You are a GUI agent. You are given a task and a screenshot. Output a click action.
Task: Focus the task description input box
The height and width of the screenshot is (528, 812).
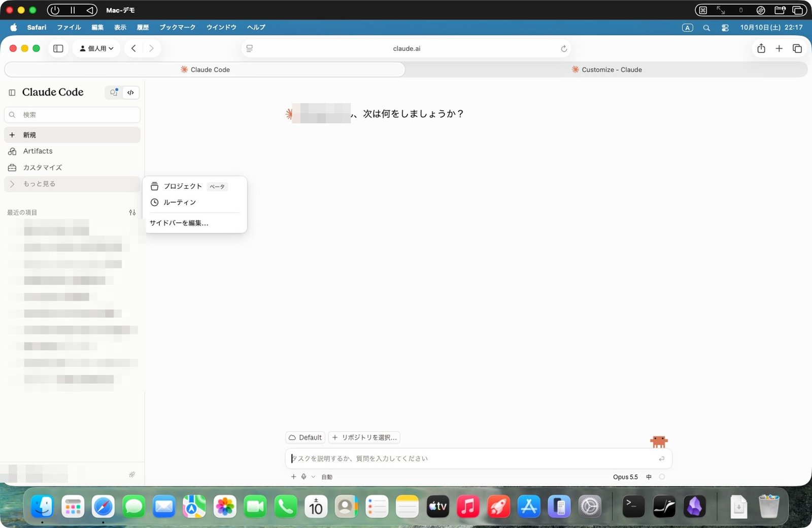click(479, 458)
